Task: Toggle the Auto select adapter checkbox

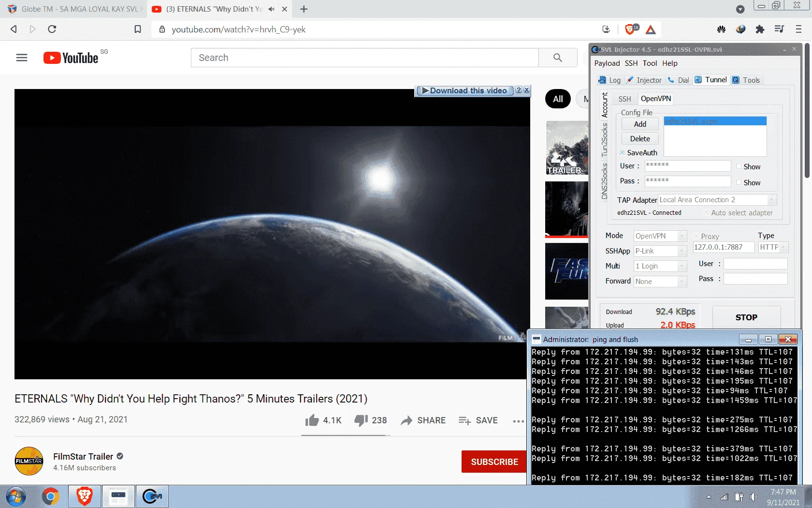Action: (x=707, y=212)
